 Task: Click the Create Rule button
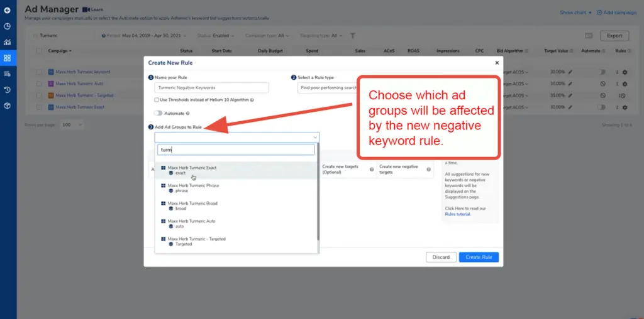479,257
